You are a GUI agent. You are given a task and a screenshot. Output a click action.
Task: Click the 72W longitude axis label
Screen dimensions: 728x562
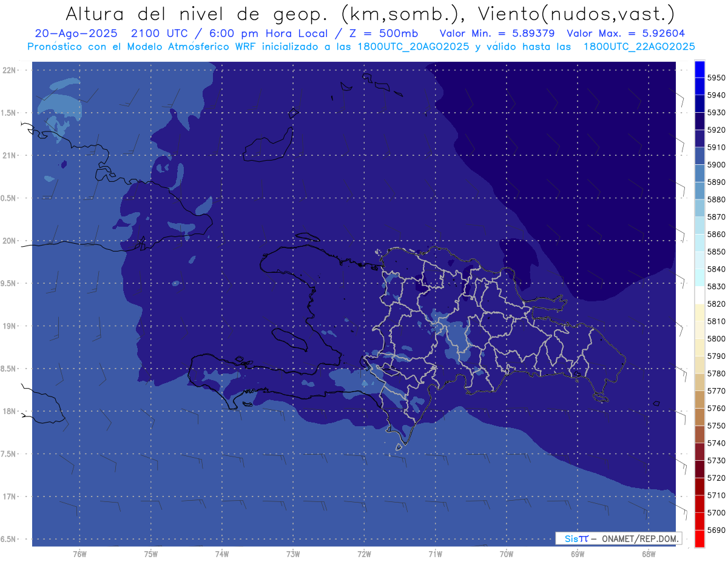tap(364, 554)
